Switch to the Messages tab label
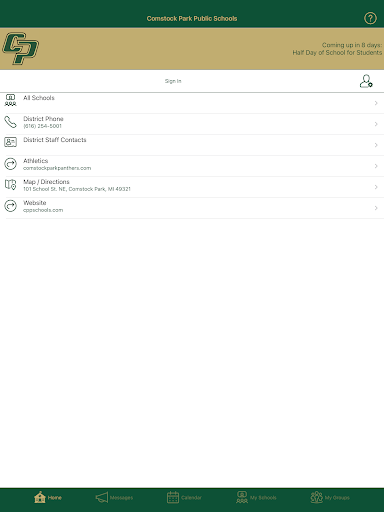Image resolution: width=384 pixels, height=512 pixels. point(121,498)
